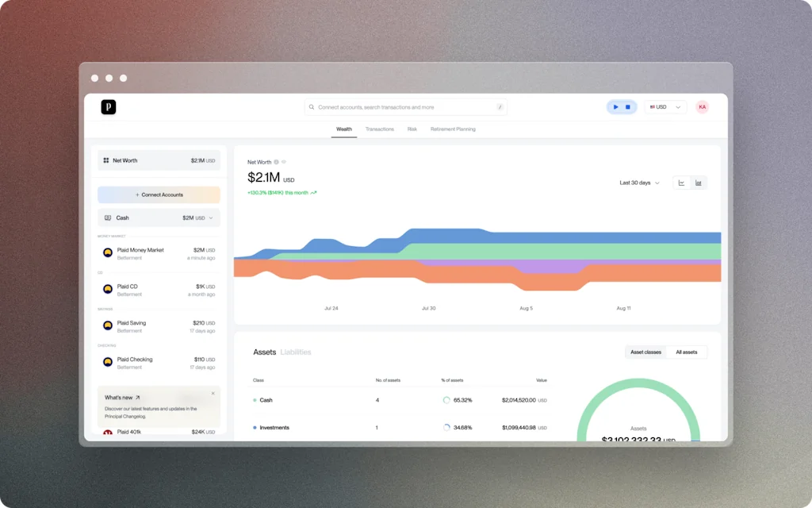This screenshot has height=508, width=812.
Task: Open the Last 30 days dropdown
Action: tap(640, 183)
